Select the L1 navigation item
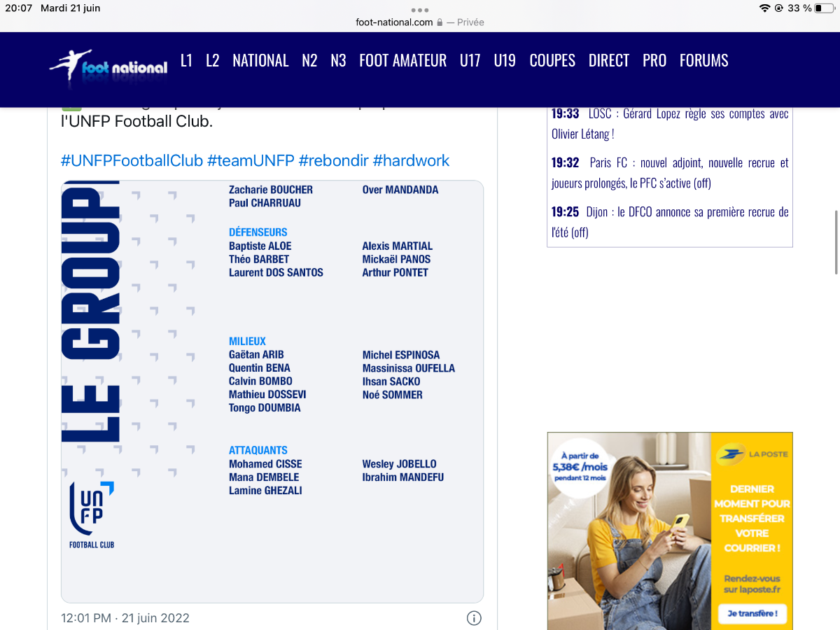The width and height of the screenshot is (840, 630). 186,61
